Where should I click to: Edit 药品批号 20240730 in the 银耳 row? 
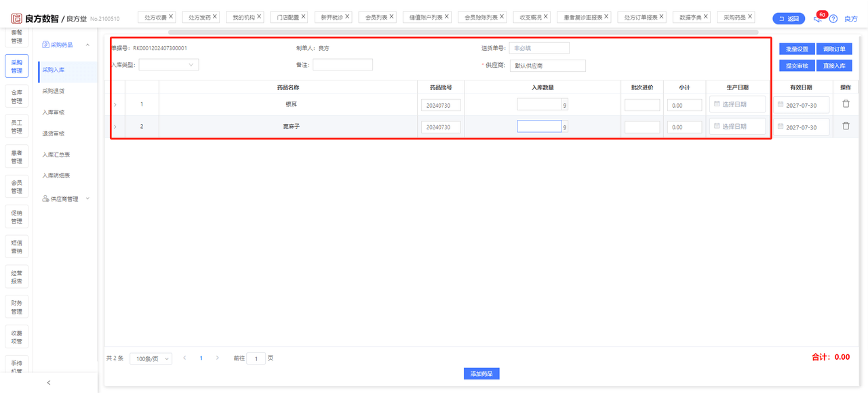(441, 105)
